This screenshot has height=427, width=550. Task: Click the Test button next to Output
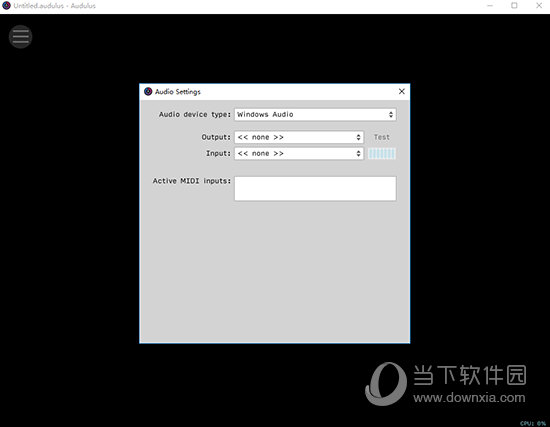click(x=382, y=137)
